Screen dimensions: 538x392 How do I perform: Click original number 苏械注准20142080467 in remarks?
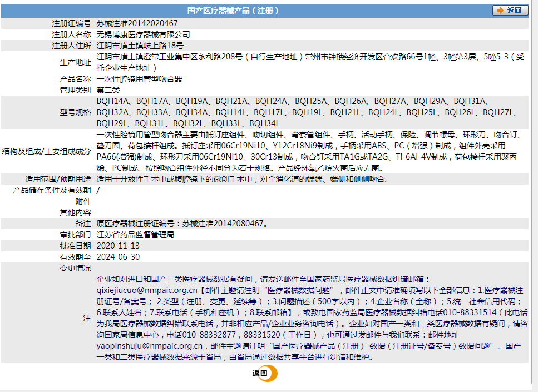point(223,224)
